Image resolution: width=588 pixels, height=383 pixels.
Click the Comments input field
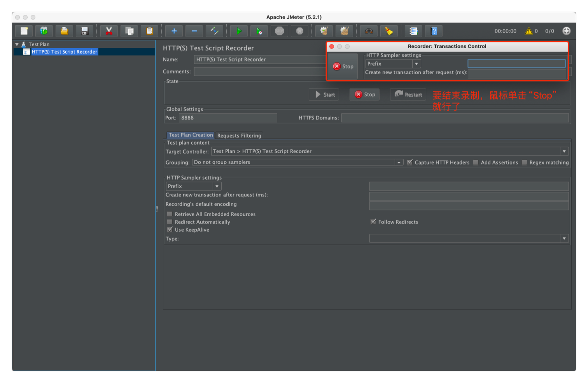[x=259, y=72]
